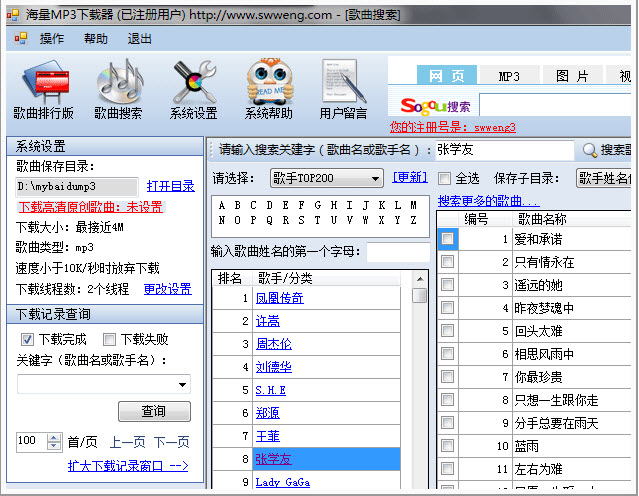Image resolution: width=639 pixels, height=496 pixels.
Task: Open 用户留言 notepad icon
Action: (343, 82)
